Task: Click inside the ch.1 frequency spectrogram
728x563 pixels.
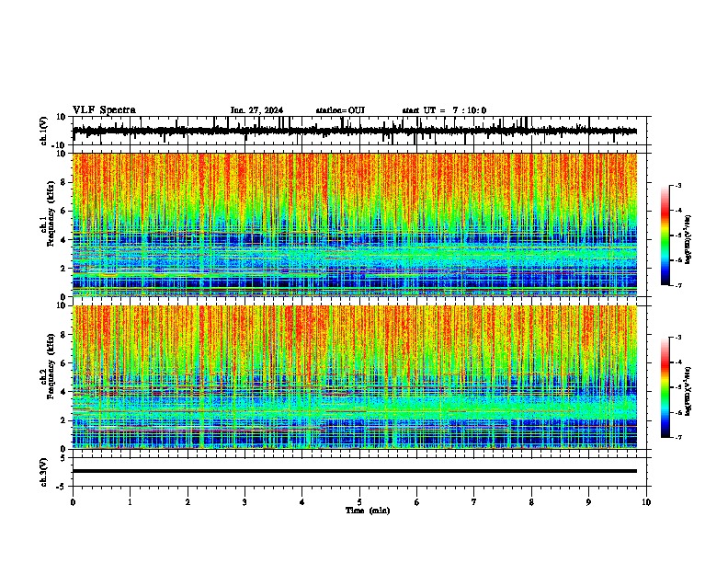Action: (x=355, y=224)
